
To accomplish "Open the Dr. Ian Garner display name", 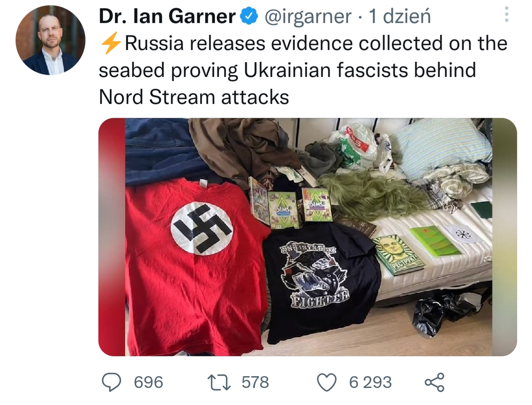I will (167, 16).
